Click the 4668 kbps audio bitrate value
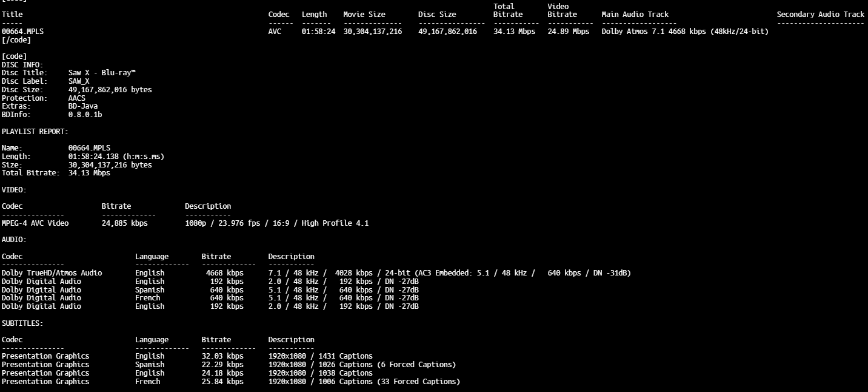The image size is (868, 392). [x=224, y=273]
